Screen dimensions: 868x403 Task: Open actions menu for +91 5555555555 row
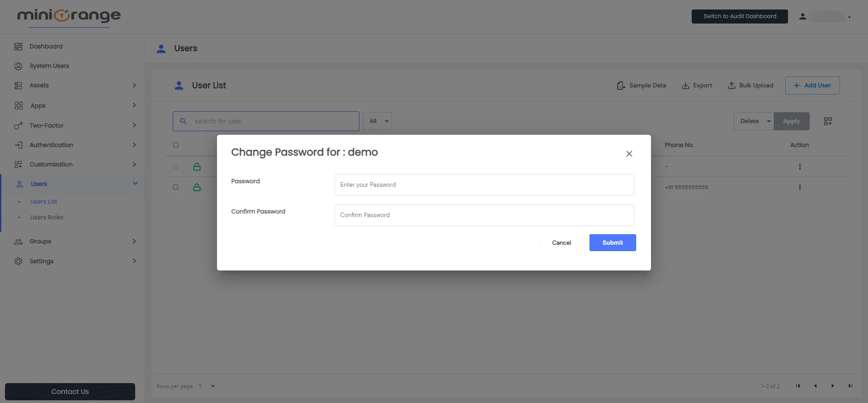(x=800, y=187)
